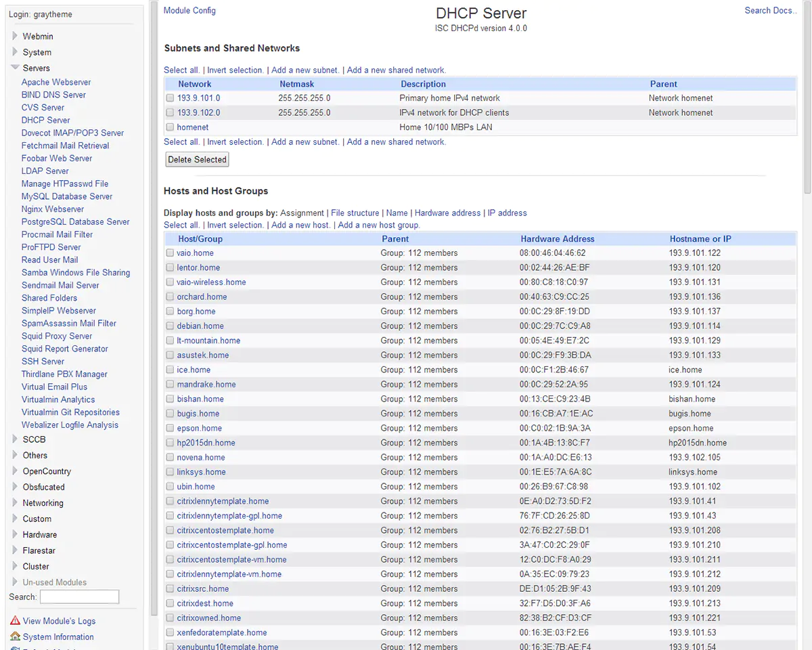
Task: Open Module Config link
Action: point(189,10)
